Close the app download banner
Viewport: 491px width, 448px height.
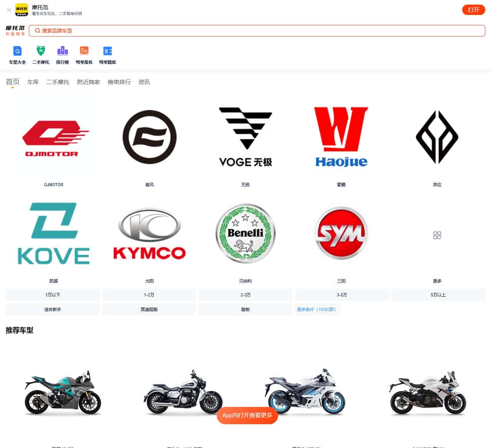coord(9,10)
